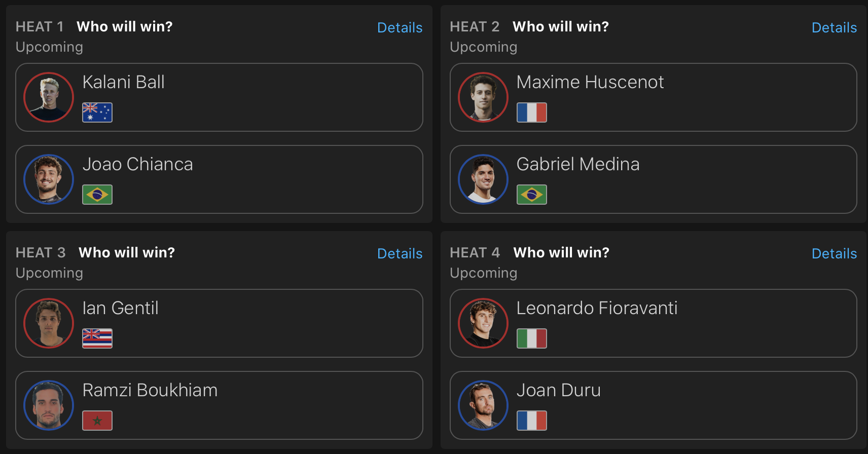Click Maxime Huscenot's profile photo
The width and height of the screenshot is (868, 454).
[x=483, y=97]
